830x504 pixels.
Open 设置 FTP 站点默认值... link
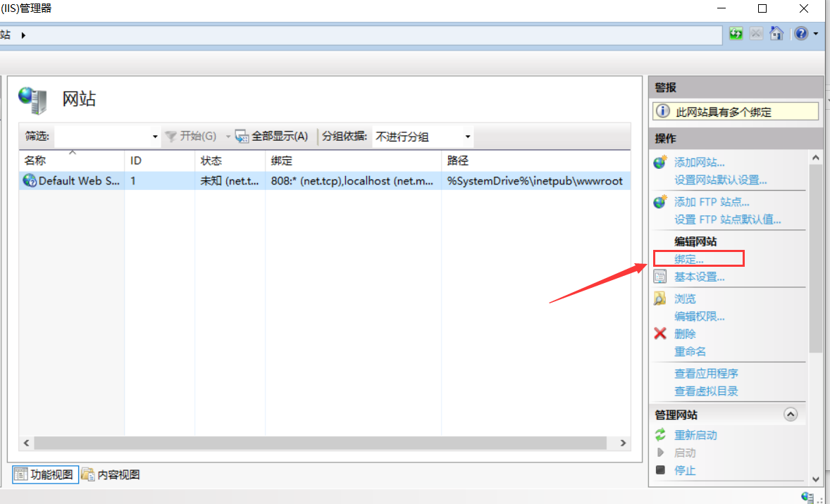(x=727, y=220)
